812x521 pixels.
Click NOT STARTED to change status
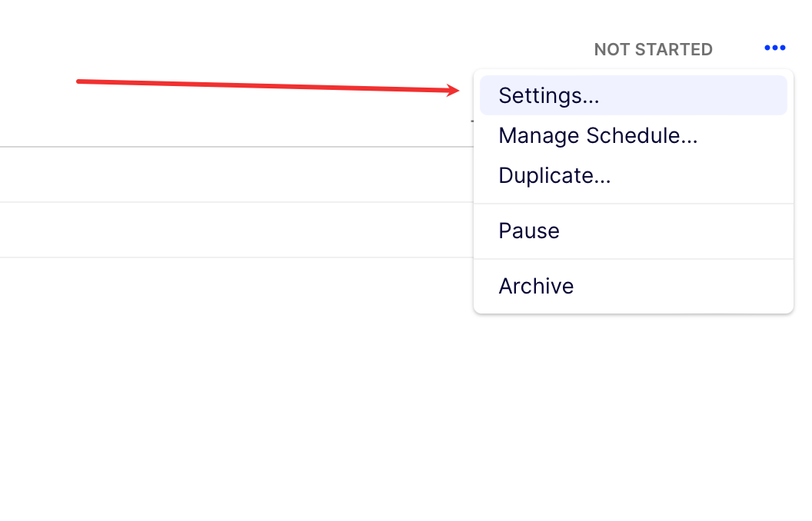pos(653,49)
